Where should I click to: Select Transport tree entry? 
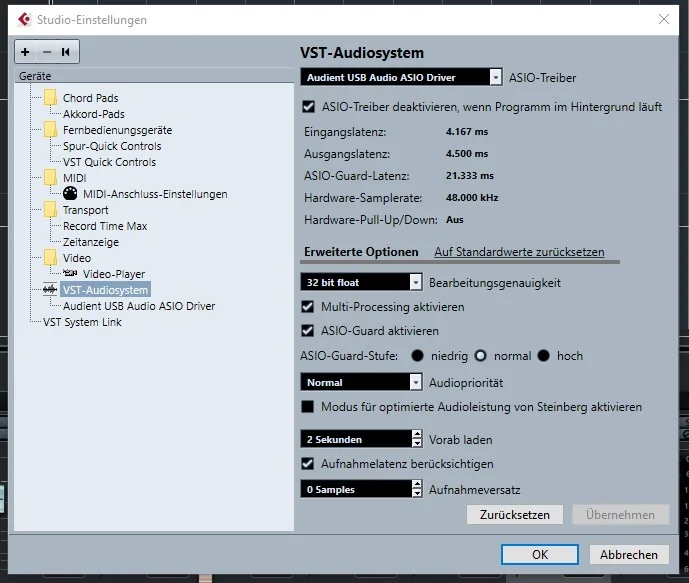tap(85, 210)
